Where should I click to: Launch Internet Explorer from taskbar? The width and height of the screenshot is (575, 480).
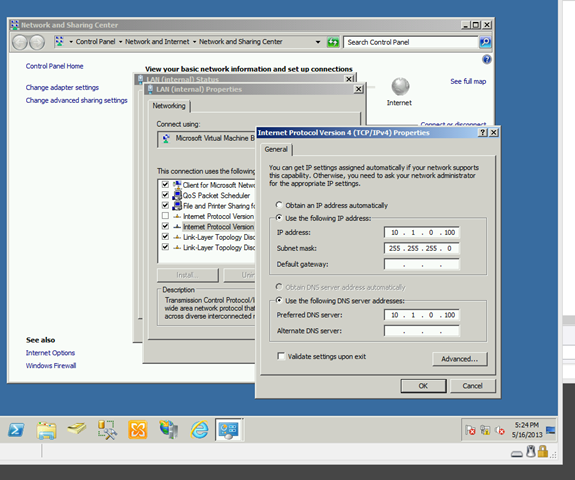199,430
